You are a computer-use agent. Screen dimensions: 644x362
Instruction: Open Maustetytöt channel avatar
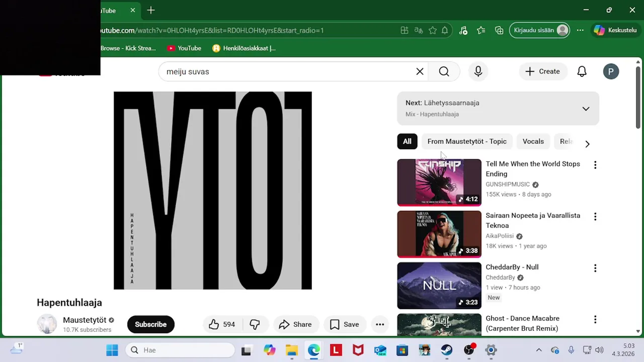coord(47,324)
